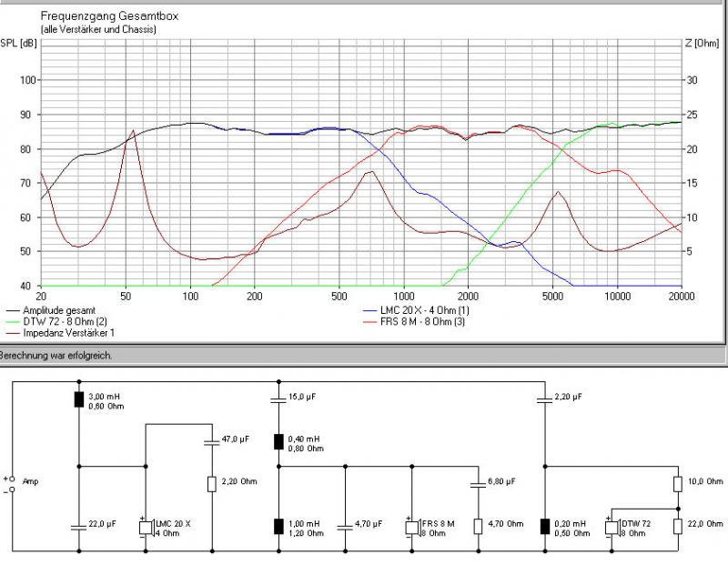This screenshot has height=575, width=728.
Task: Click the 'Amplitude gesamt' legend label
Action: tap(59, 310)
